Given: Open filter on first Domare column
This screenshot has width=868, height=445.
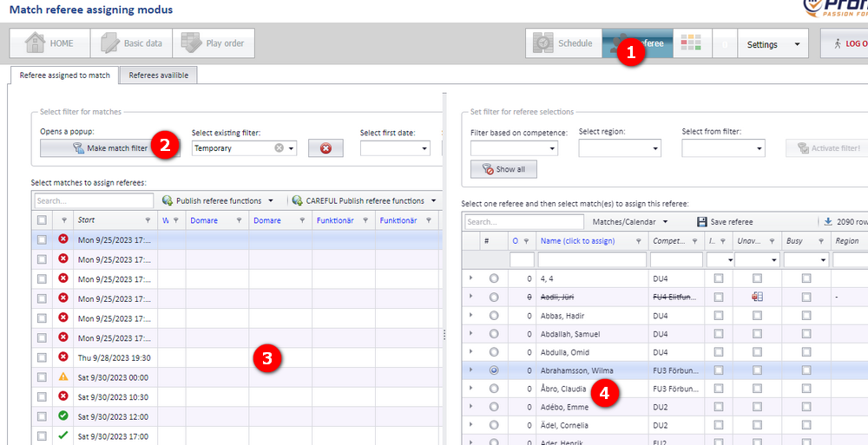Looking at the screenshot, I should coord(240,219).
